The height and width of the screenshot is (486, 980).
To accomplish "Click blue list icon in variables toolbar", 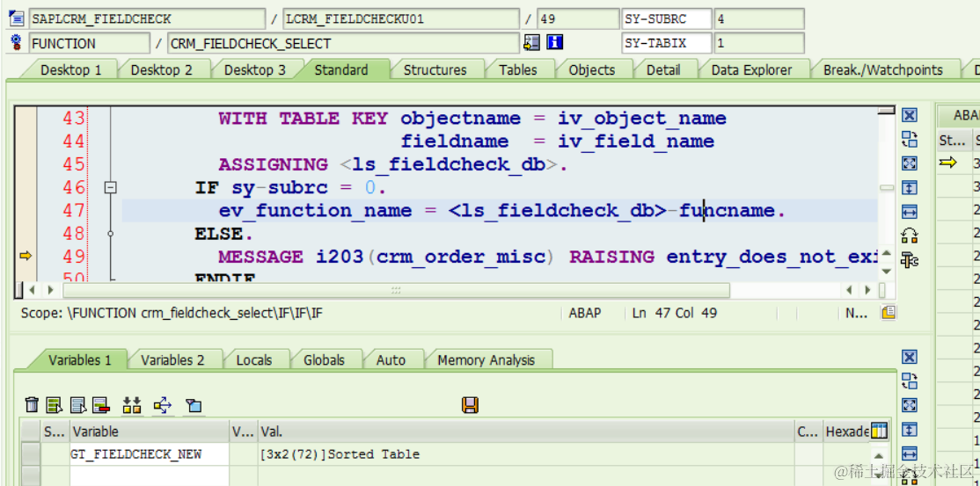I will point(78,405).
